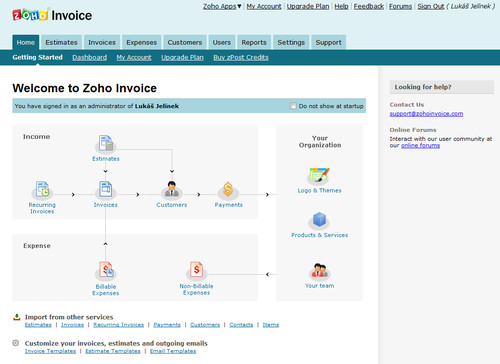Go to the Settings tab
The width and height of the screenshot is (500, 364).
point(291,42)
